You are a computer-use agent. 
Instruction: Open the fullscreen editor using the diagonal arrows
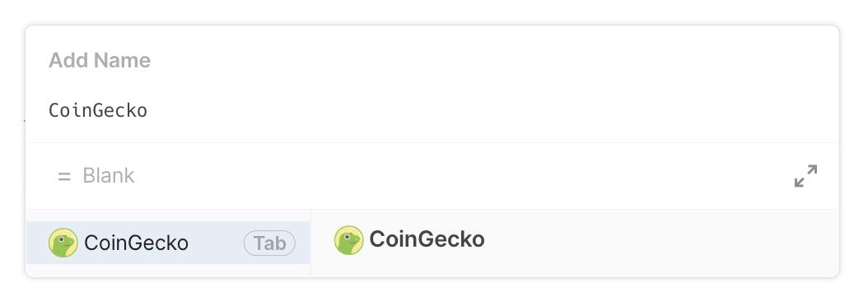point(805,176)
